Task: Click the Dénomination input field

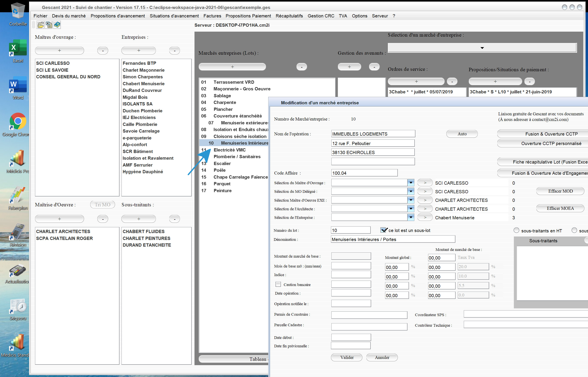Action: (x=393, y=239)
